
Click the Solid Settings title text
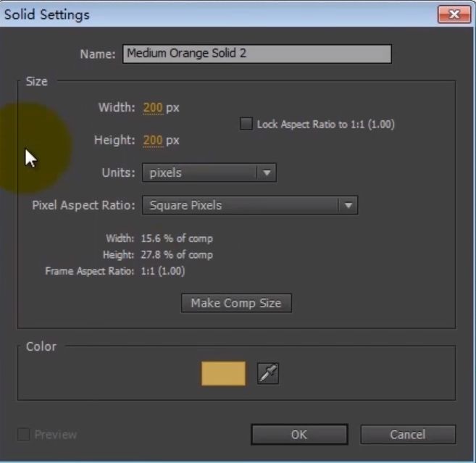[x=47, y=14]
